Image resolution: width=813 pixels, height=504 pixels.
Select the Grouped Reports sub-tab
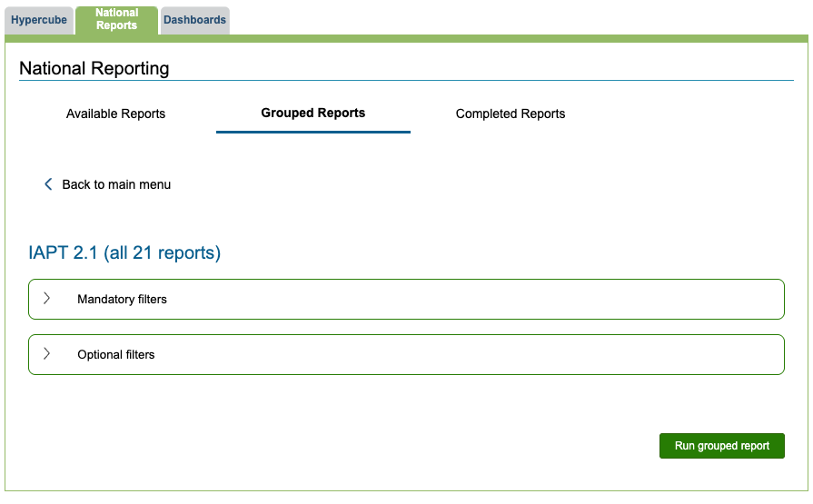[312, 114]
